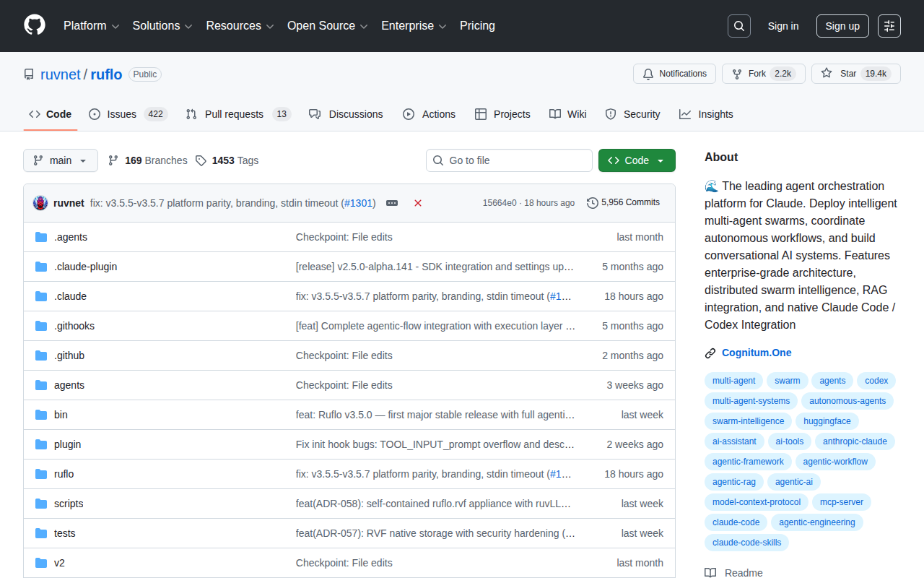Screen dimensions: 924x578
Task: Open the search icon in the header
Action: tap(738, 25)
